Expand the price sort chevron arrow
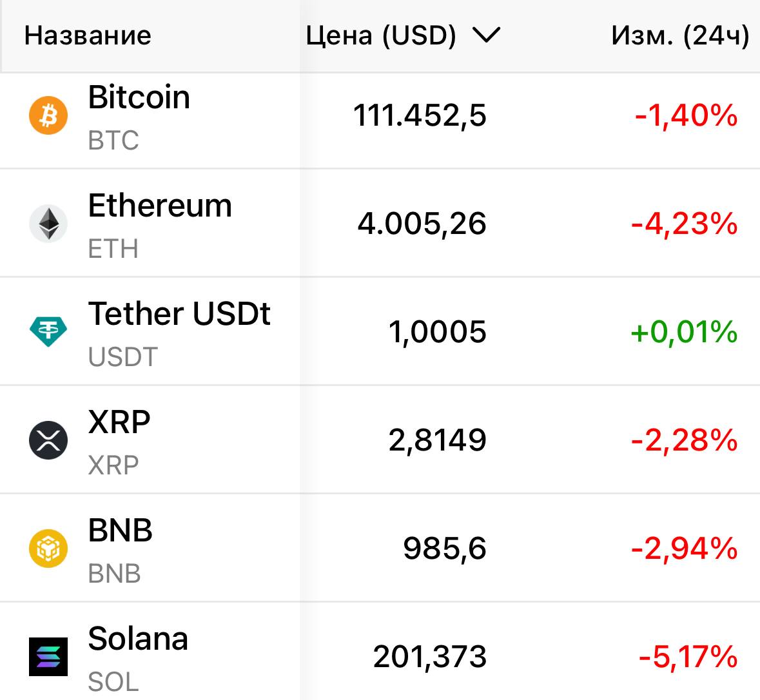 click(486, 35)
